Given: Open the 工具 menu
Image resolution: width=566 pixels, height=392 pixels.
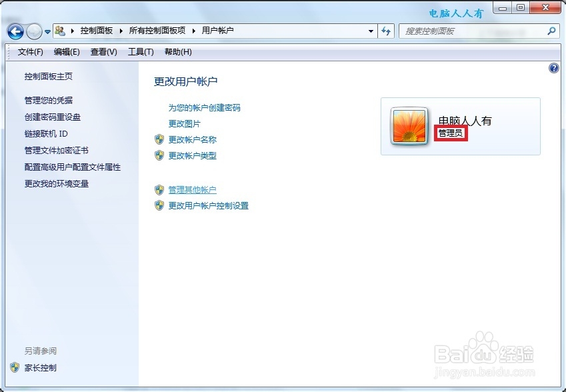Looking at the screenshot, I should pos(141,52).
